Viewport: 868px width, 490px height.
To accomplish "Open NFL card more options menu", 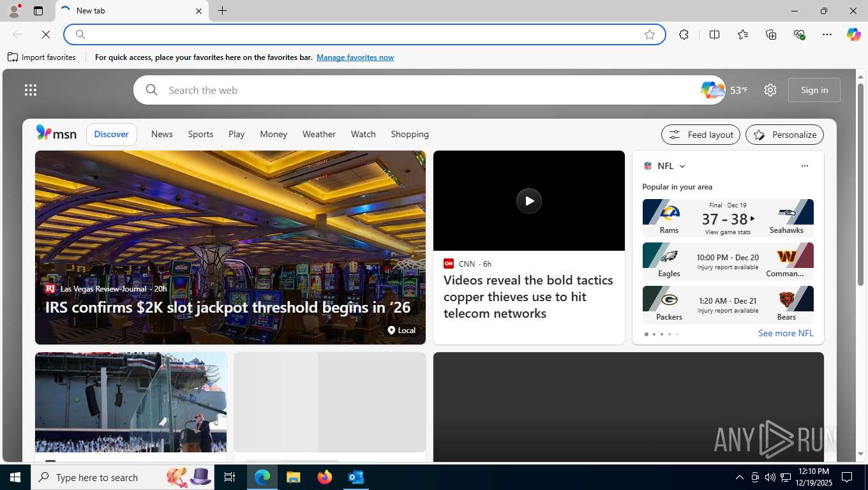I will (x=804, y=166).
